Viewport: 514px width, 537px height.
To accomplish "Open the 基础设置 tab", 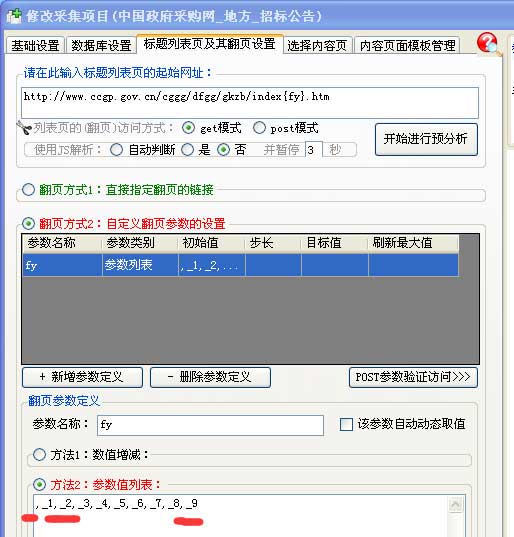I will tap(35, 45).
